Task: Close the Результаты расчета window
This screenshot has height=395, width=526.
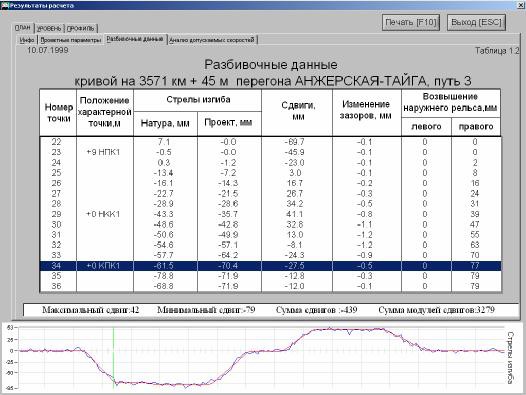Action: (x=521, y=5)
